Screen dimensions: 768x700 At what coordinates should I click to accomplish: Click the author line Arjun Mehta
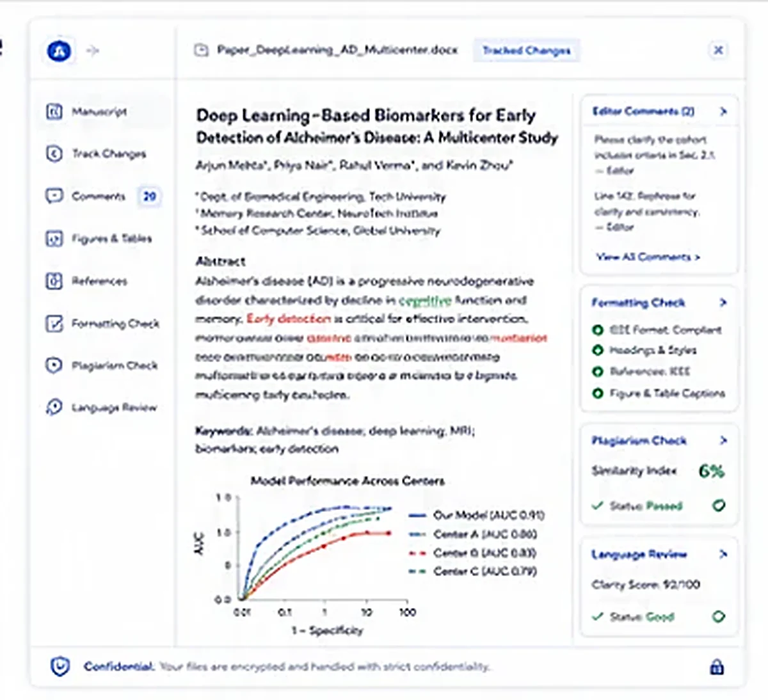[x=354, y=165]
